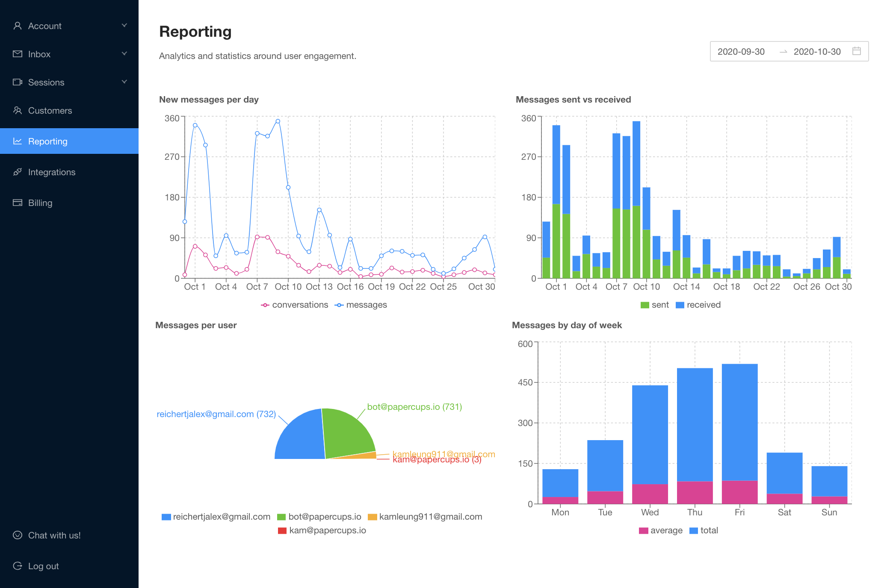Expand the Inbox menu chevron

pos(124,54)
